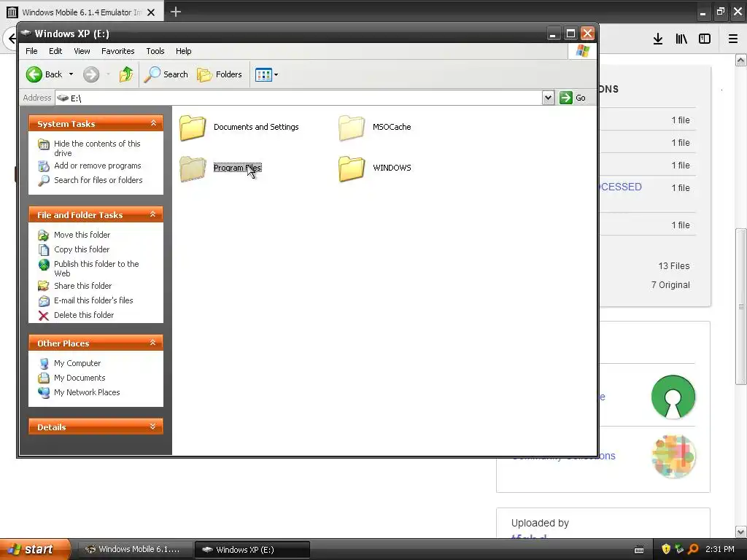The width and height of the screenshot is (747, 560).
Task: Click the red X Delete this folder icon
Action: 43,315
